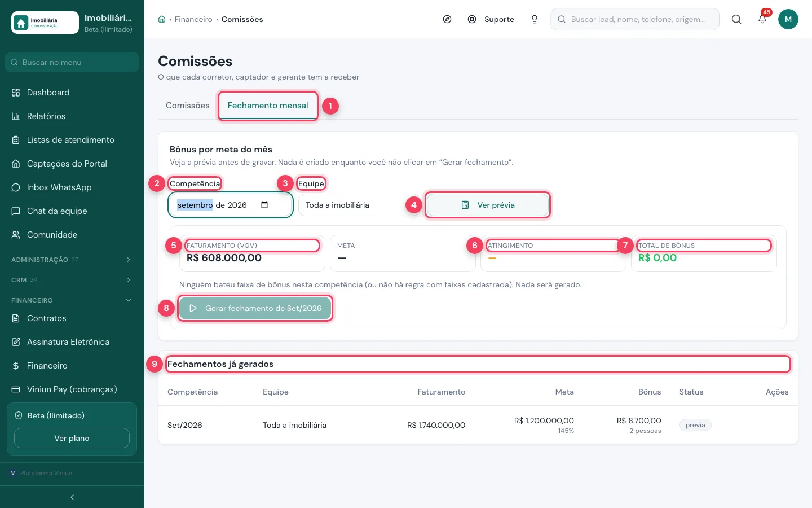Viewport: 812px width, 508px height.
Task: Click the Imobiliária logo in the sidebar
Action: click(x=45, y=23)
